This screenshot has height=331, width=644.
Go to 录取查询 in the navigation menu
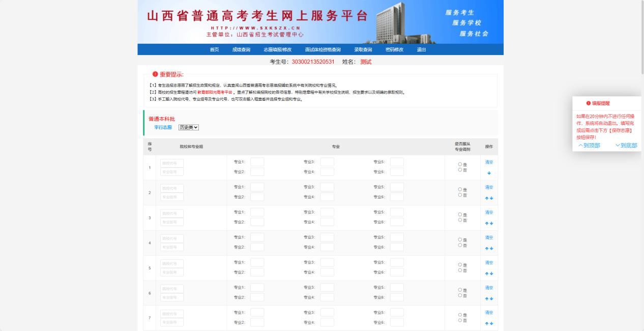[x=363, y=49]
